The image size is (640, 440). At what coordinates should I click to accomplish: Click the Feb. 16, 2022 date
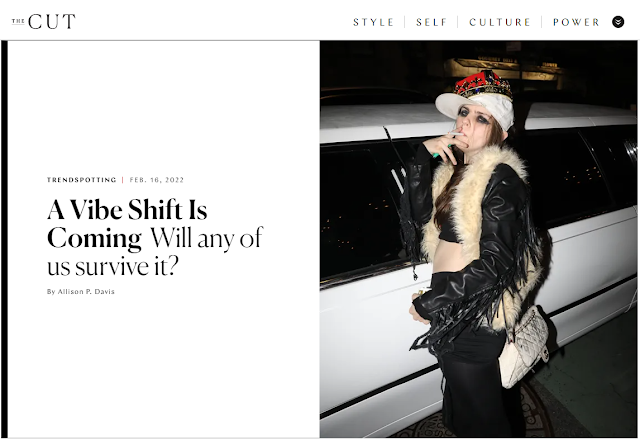coord(157,180)
